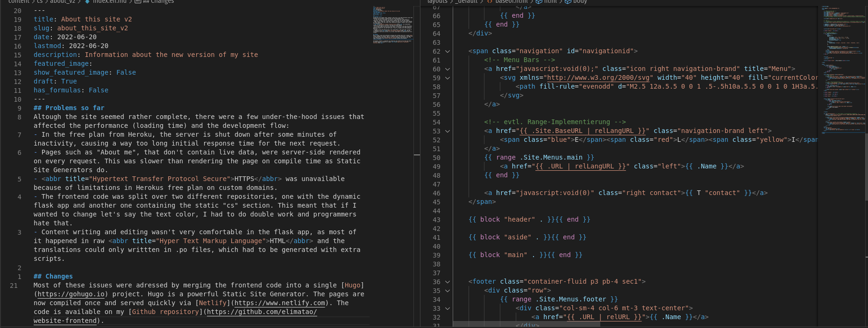Select the about_v2 folder breadcrumb

(x=63, y=2)
